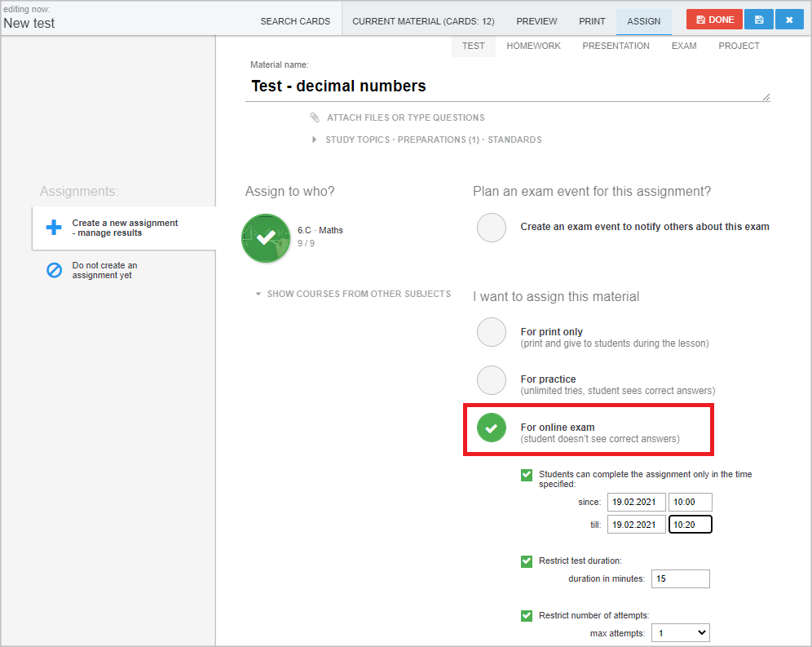
Task: Expand STUDY TOPICS · PREPARATIONS · STANDARDS section
Action: pos(433,140)
